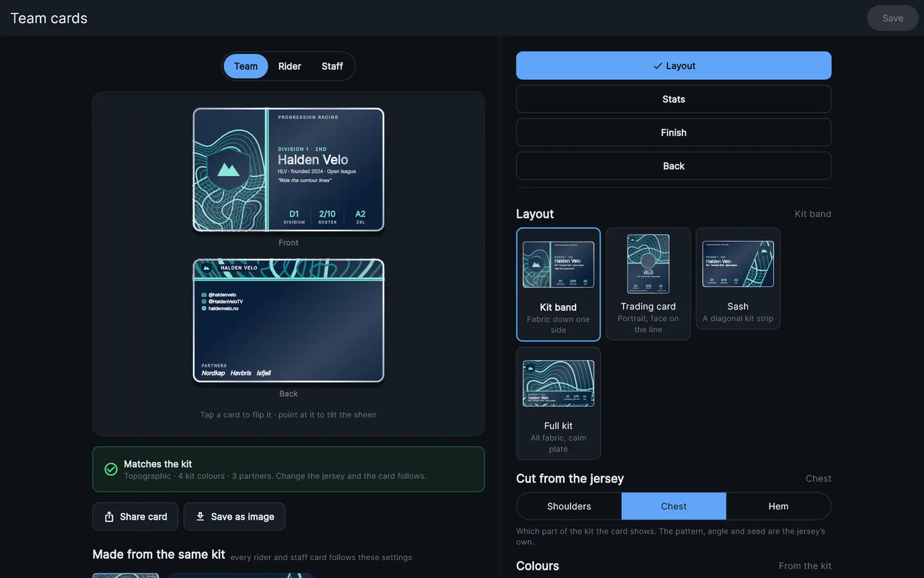The image size is (924, 578).
Task: Open the Stats step
Action: [x=674, y=99]
